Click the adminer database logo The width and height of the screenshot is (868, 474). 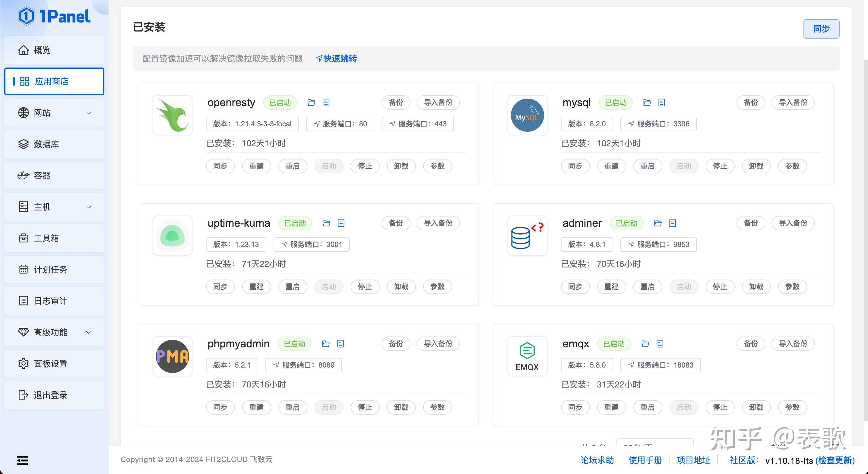(x=527, y=236)
